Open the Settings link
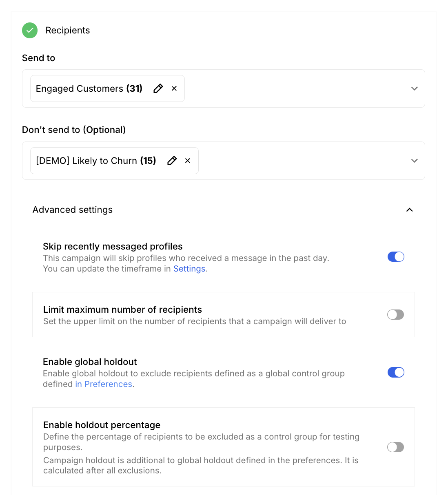This screenshot has width=448, height=495. point(189,269)
